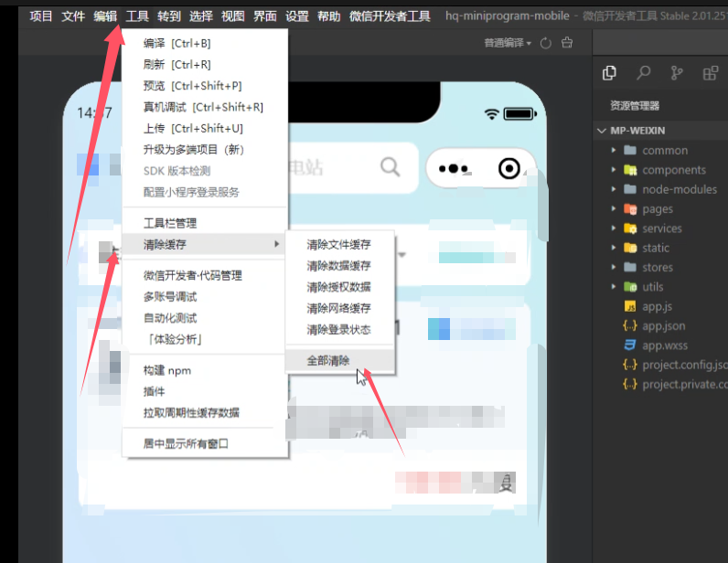Open the 转到 menu
Screen dimensions: 728x563
pyautogui.click(x=169, y=16)
